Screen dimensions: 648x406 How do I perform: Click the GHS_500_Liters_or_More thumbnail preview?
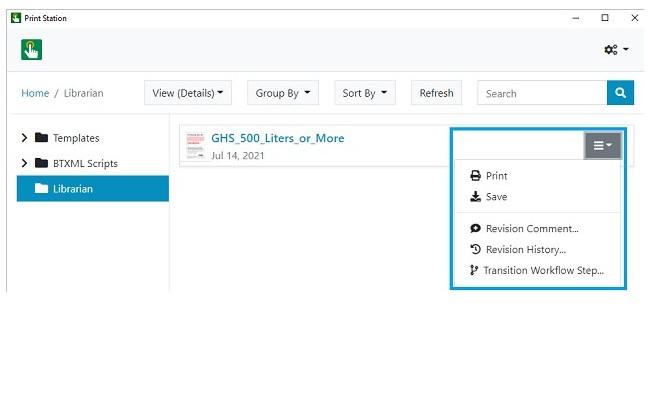(x=195, y=146)
